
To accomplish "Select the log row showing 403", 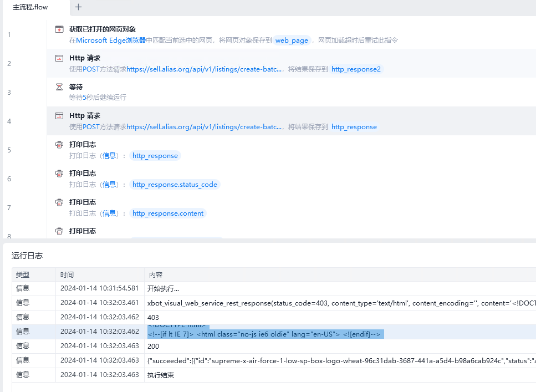I will 153,318.
